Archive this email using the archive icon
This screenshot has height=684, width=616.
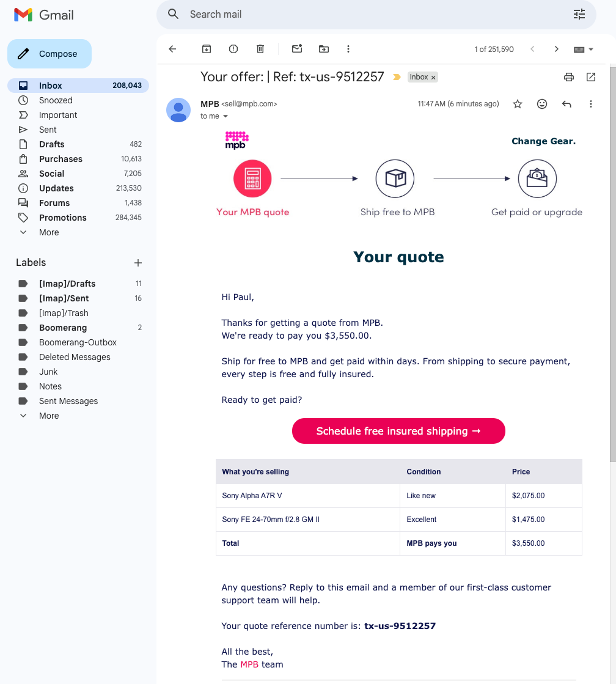[x=207, y=49]
